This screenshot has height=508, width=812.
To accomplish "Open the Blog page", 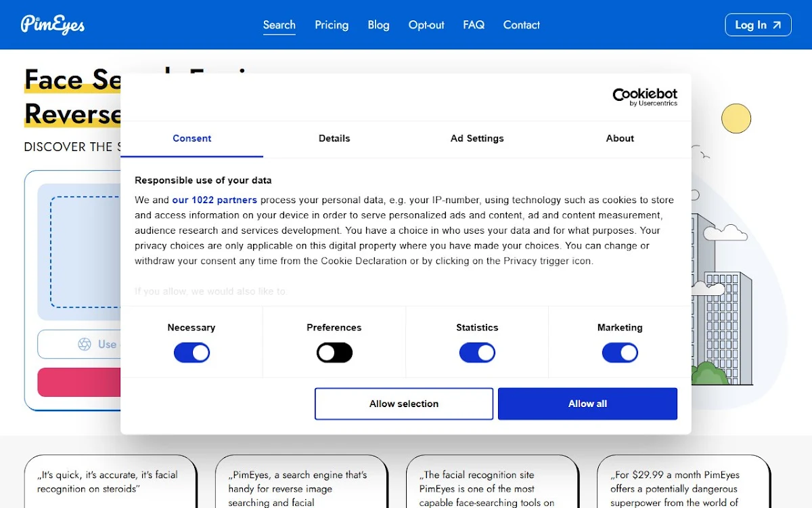I will coord(378,25).
